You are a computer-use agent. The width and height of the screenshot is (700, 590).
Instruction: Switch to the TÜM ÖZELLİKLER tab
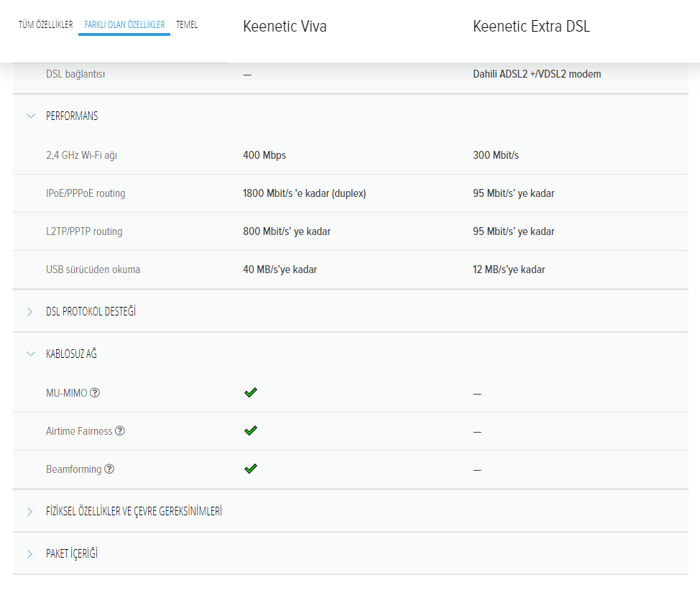click(x=45, y=25)
